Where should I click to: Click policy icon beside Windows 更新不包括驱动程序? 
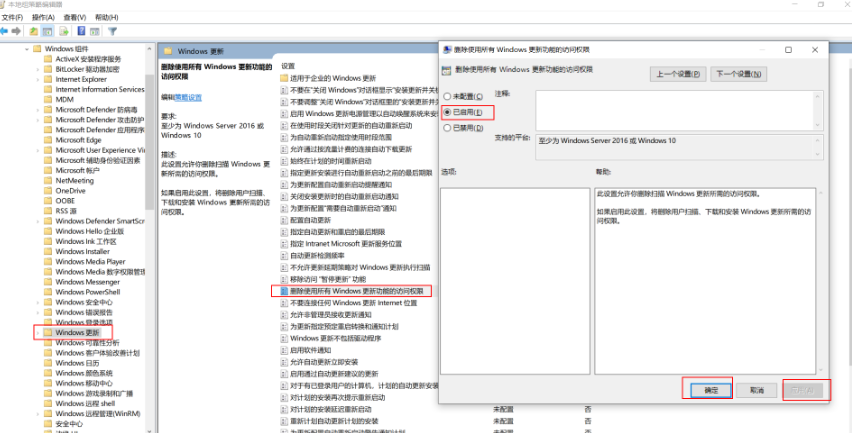(284, 338)
